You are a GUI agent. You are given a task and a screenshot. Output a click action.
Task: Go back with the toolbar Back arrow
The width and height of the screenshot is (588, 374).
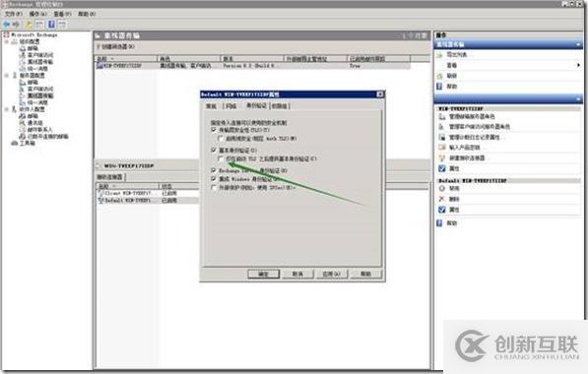pyautogui.click(x=6, y=25)
